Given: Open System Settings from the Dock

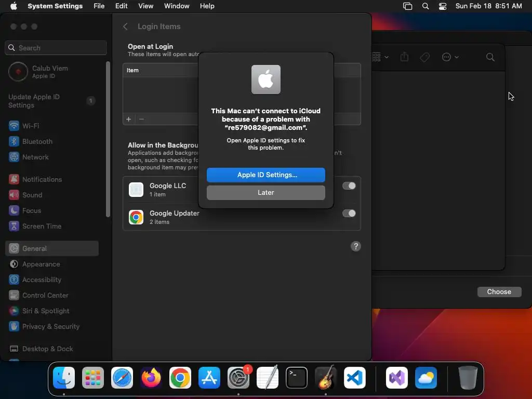Looking at the screenshot, I should coord(238,378).
